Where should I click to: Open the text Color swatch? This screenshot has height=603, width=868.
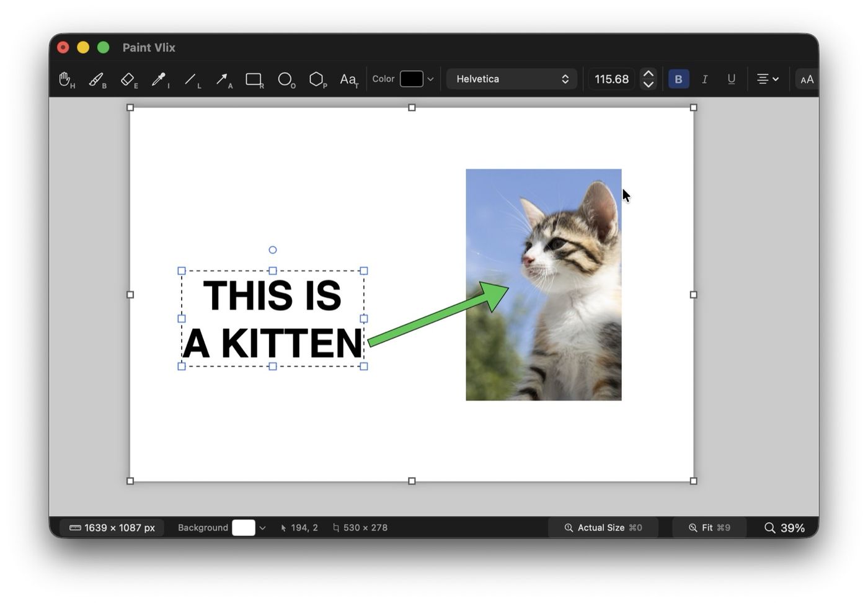tap(412, 79)
